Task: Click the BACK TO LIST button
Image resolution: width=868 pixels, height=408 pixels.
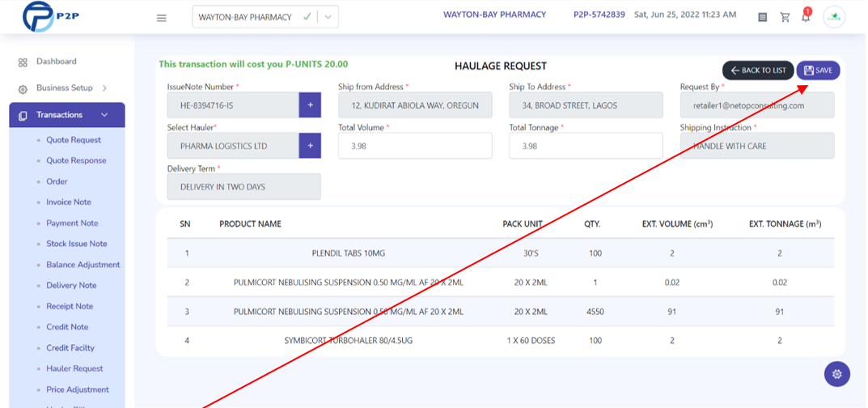Action: pyautogui.click(x=758, y=70)
